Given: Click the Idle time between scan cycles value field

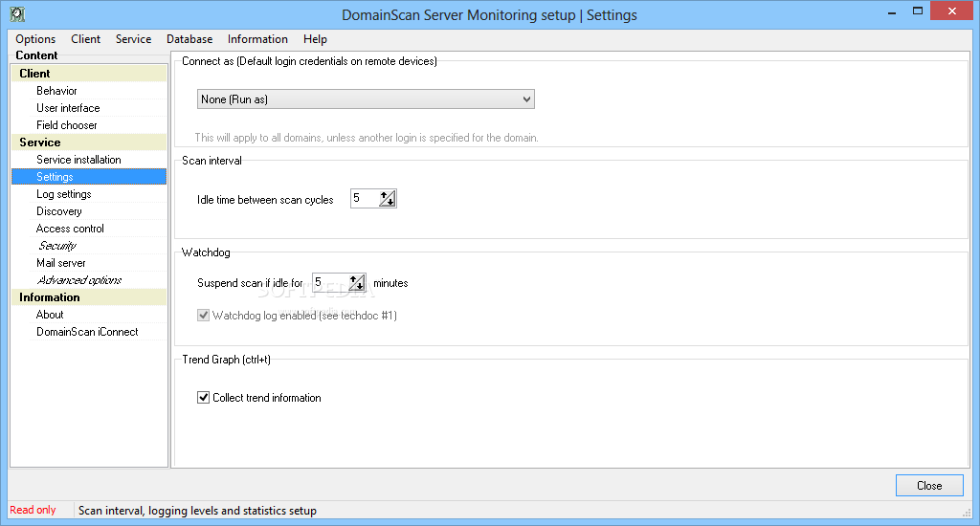Looking at the screenshot, I should [365, 199].
